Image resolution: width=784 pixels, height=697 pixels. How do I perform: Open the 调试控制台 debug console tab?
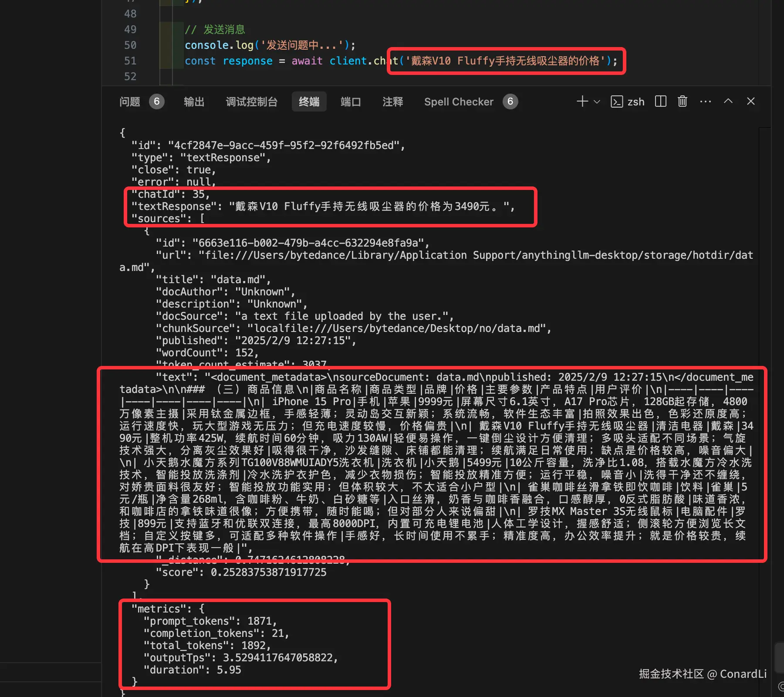tap(251, 102)
